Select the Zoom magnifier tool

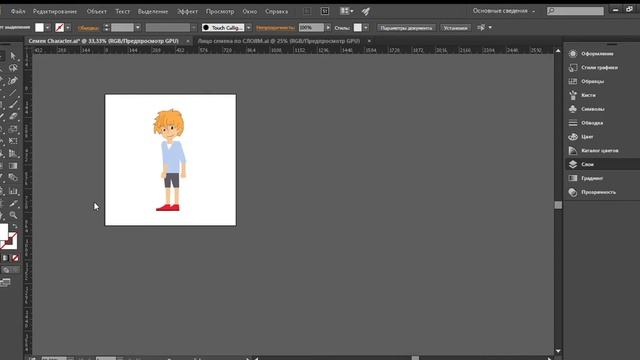[13, 215]
